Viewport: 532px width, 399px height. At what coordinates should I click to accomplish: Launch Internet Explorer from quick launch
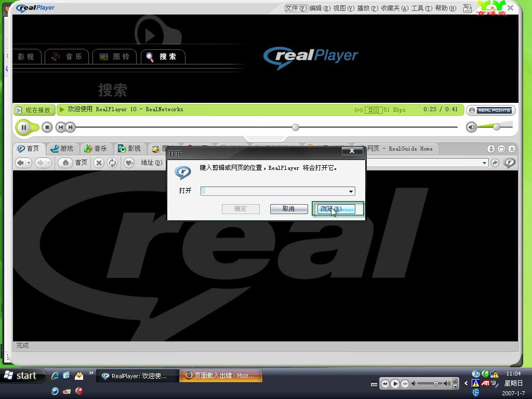coord(55,376)
